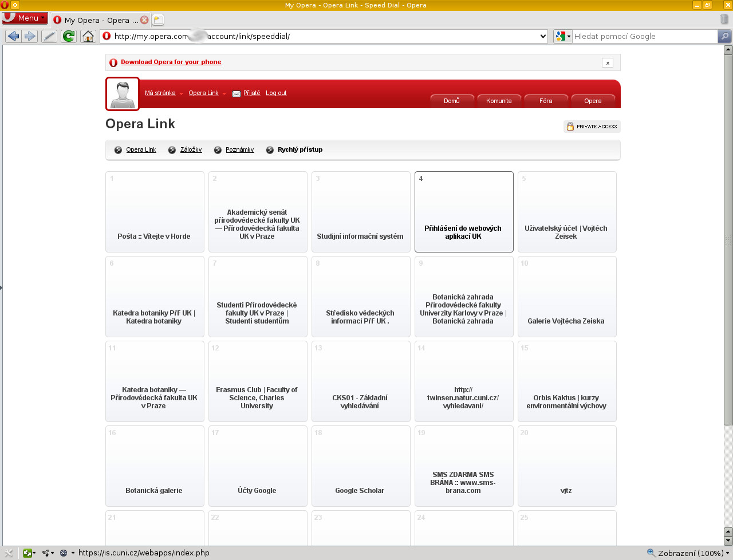Open the Má stránka link

(160, 93)
